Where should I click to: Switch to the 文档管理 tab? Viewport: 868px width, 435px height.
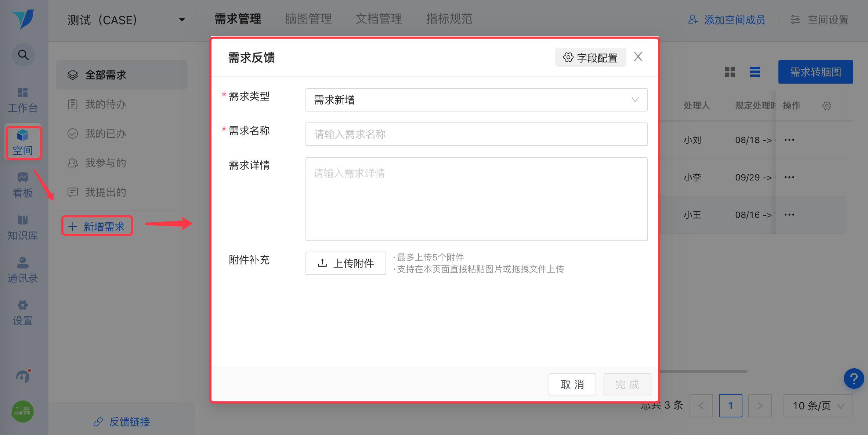pos(379,19)
